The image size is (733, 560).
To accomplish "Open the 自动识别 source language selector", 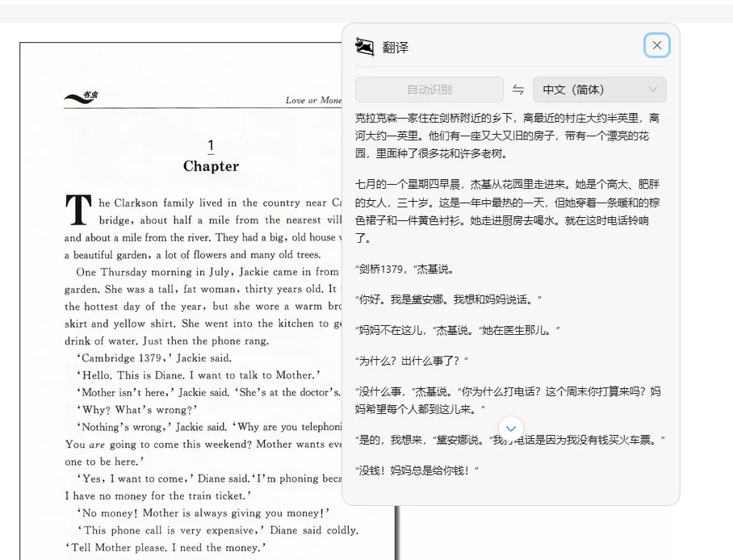I will click(x=429, y=90).
